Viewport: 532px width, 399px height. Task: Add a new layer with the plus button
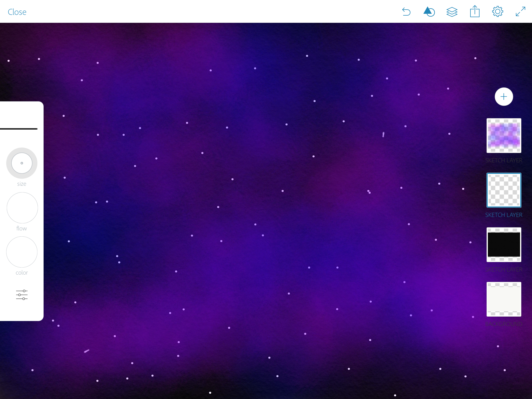coord(504,97)
